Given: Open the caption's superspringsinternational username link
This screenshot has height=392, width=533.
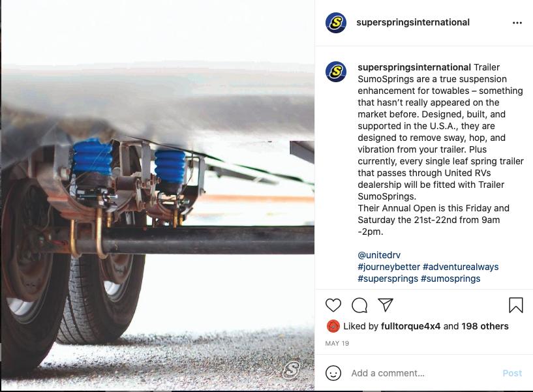Looking at the screenshot, I should click(414, 67).
